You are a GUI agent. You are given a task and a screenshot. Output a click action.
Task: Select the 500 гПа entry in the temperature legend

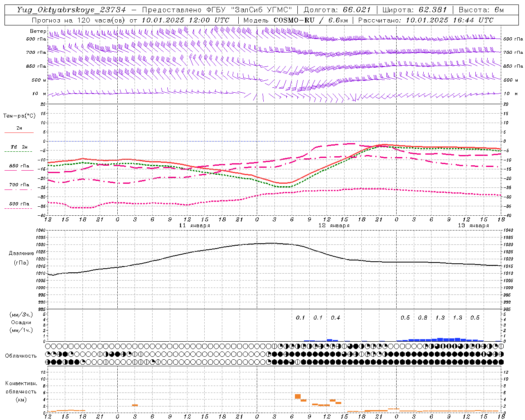(19, 204)
